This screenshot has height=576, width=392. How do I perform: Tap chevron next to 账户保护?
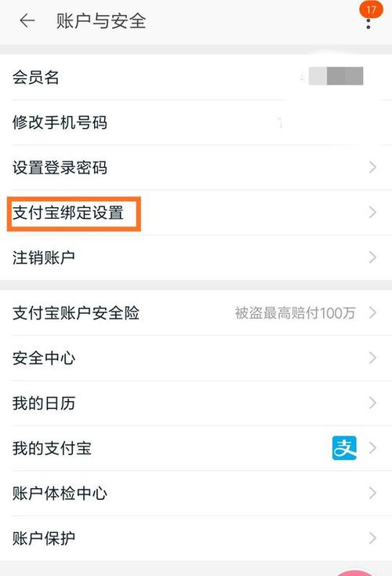[372, 538]
